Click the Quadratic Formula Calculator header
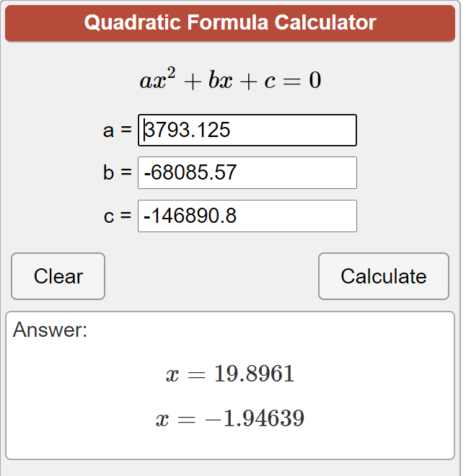466x476 pixels. tap(230, 23)
